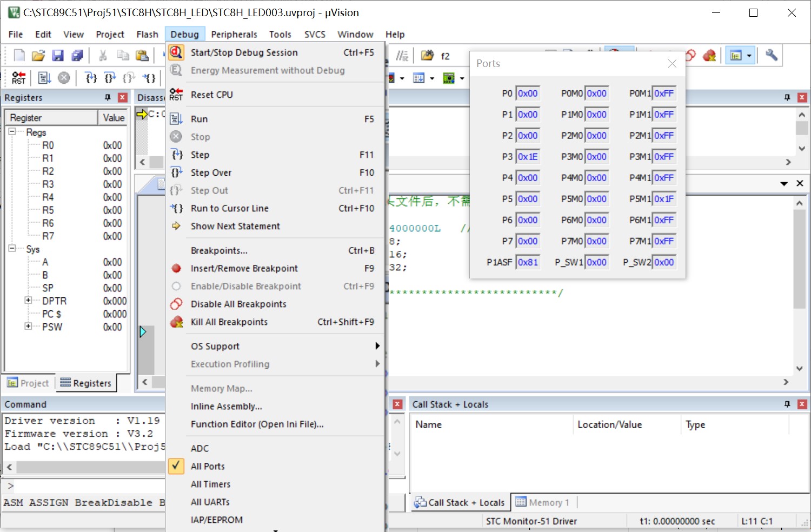Click the P5M1 value field
Screen dimensions: 811x532
664,199
